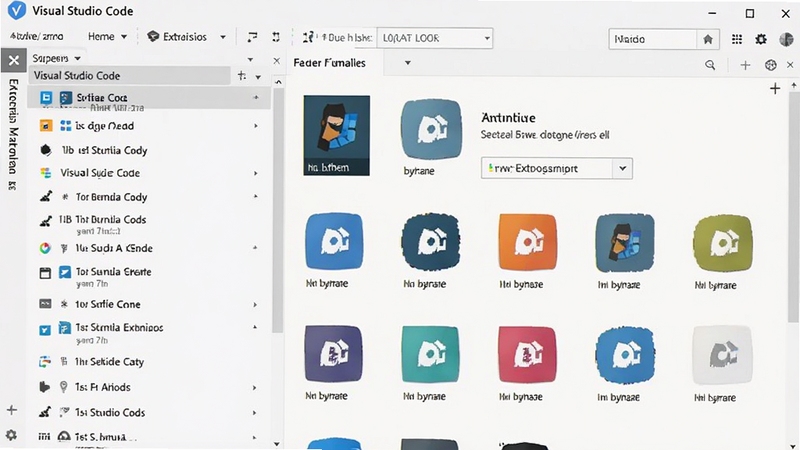Screen dimensions: 800x450
Task: Toggle the blue checkbox on Tor Sunɪla Erarte
Action: point(65,272)
